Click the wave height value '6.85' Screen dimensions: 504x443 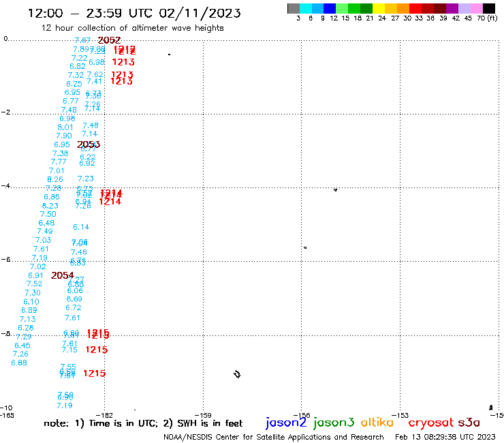click(52, 197)
